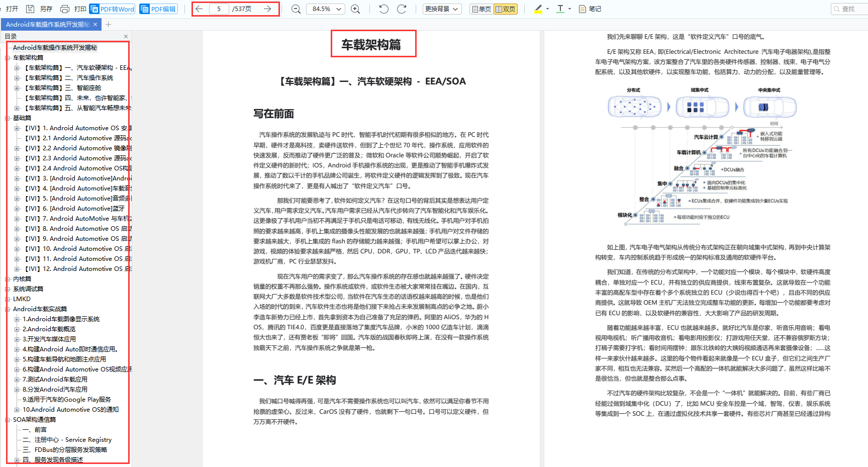
Task: Open outline item 2.Android车载概览
Action: click(49, 329)
